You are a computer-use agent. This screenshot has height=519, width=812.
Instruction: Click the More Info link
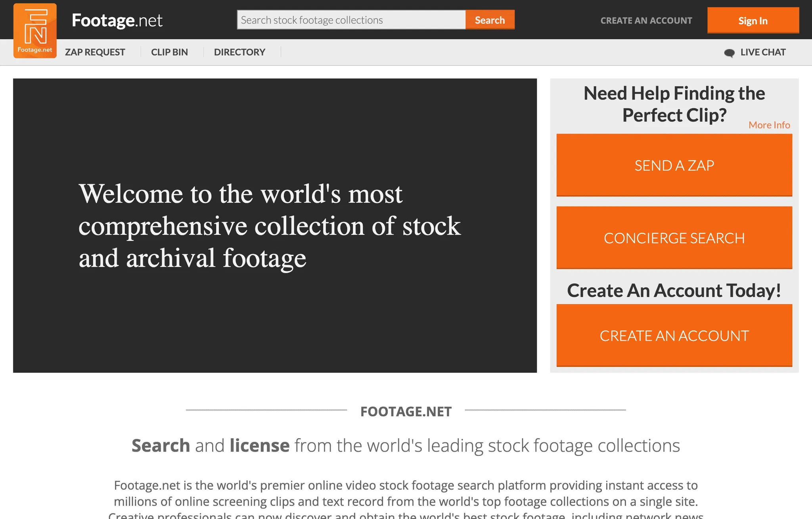(769, 125)
